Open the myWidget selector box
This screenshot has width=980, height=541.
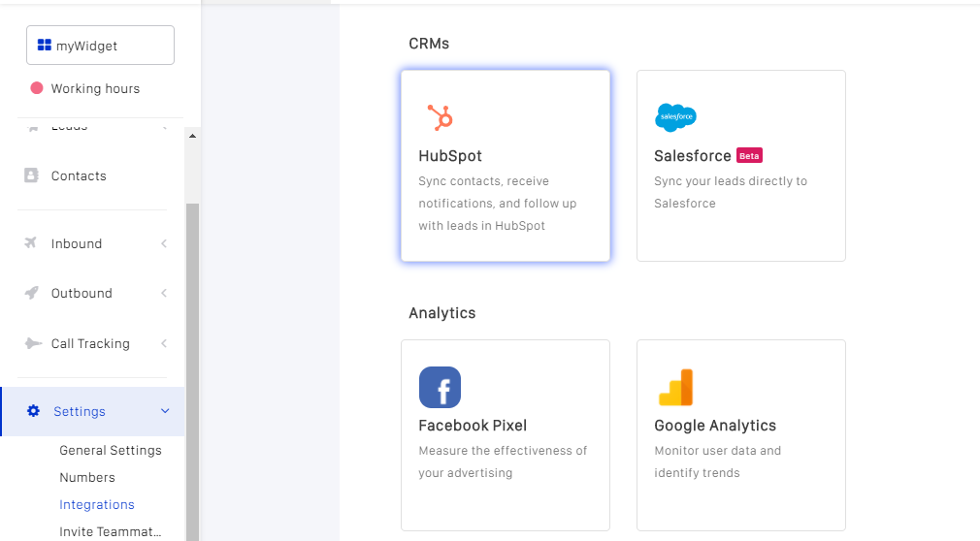pos(100,45)
